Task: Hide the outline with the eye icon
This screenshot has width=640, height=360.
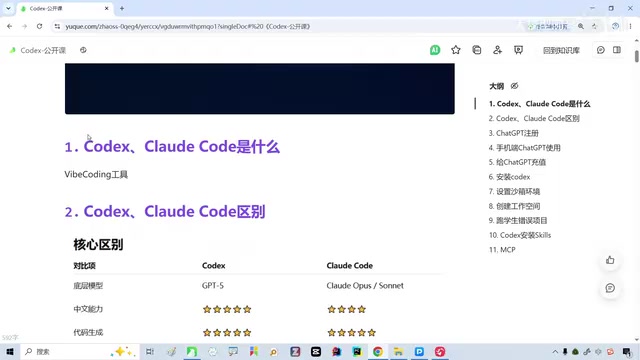Action: pos(514,86)
